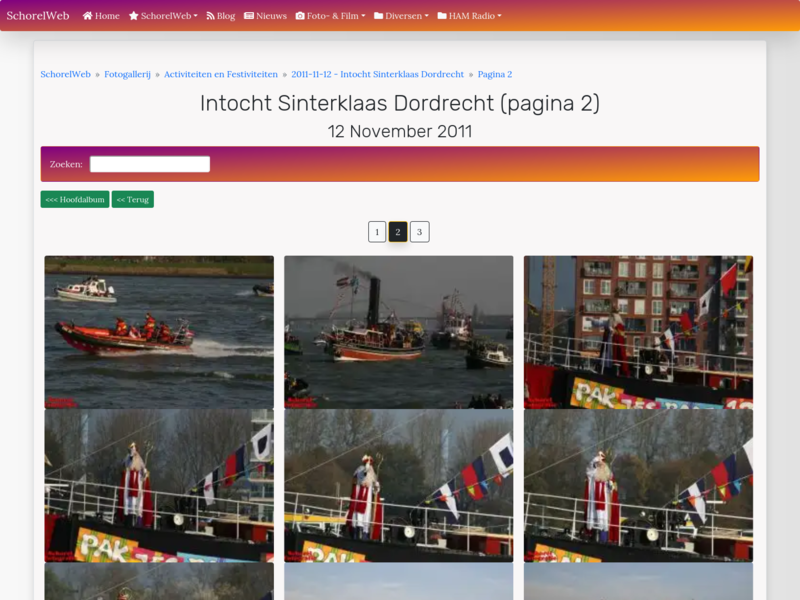
Task: Go to gallery page 3
Action: tap(419, 232)
